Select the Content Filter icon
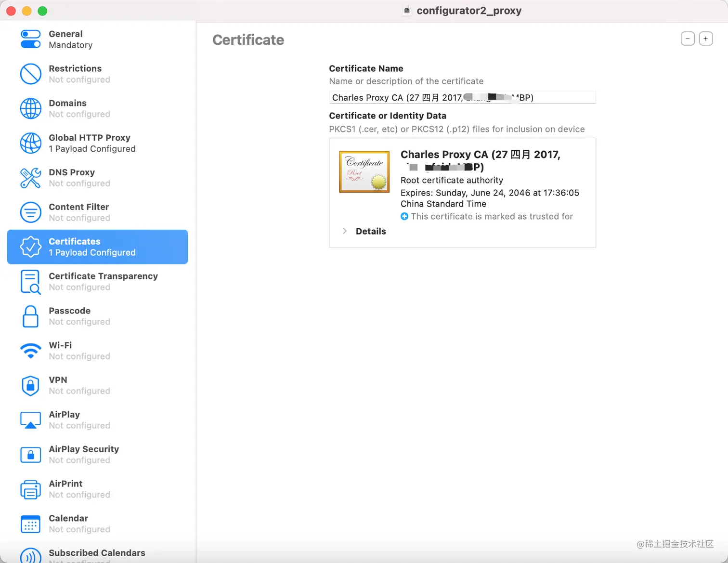Image resolution: width=728 pixels, height=563 pixels. (x=30, y=212)
